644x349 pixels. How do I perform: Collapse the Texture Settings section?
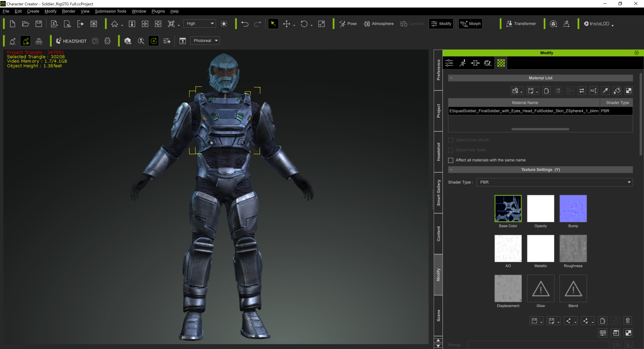tap(451, 170)
